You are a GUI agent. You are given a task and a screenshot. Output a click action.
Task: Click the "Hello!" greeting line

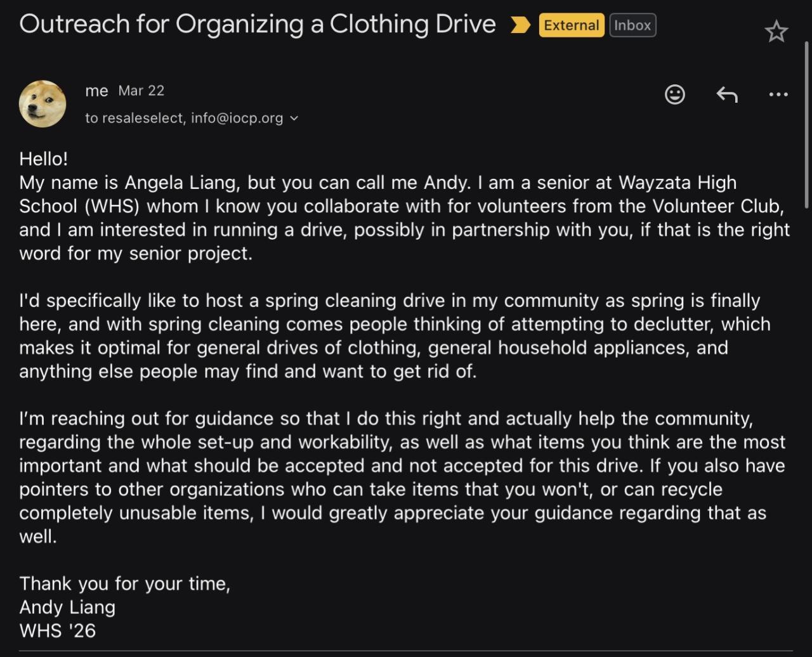pos(43,159)
